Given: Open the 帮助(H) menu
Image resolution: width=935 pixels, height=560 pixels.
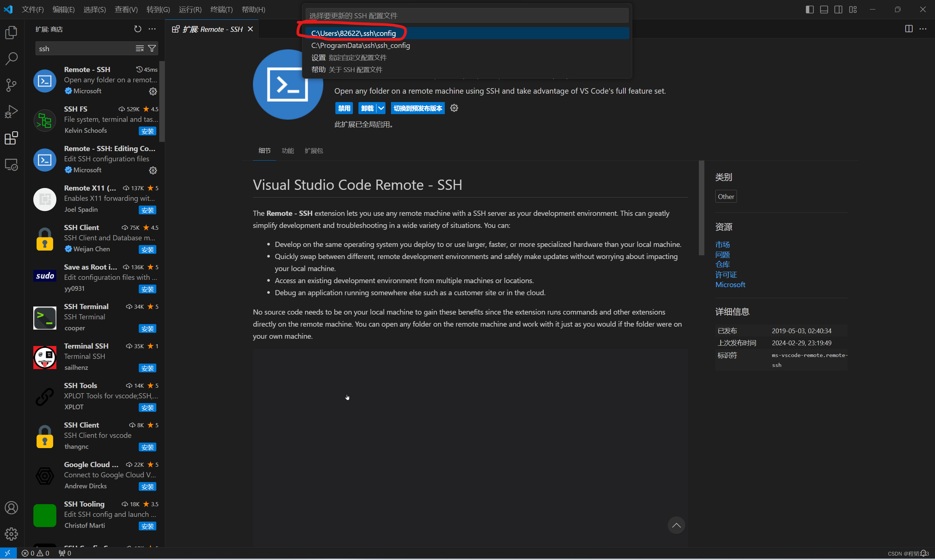Looking at the screenshot, I should [x=253, y=10].
